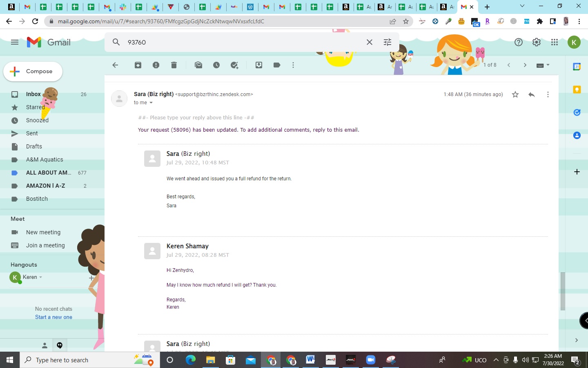This screenshot has height=368, width=588.
Task: Start a New meeting
Action: pyautogui.click(x=43, y=232)
